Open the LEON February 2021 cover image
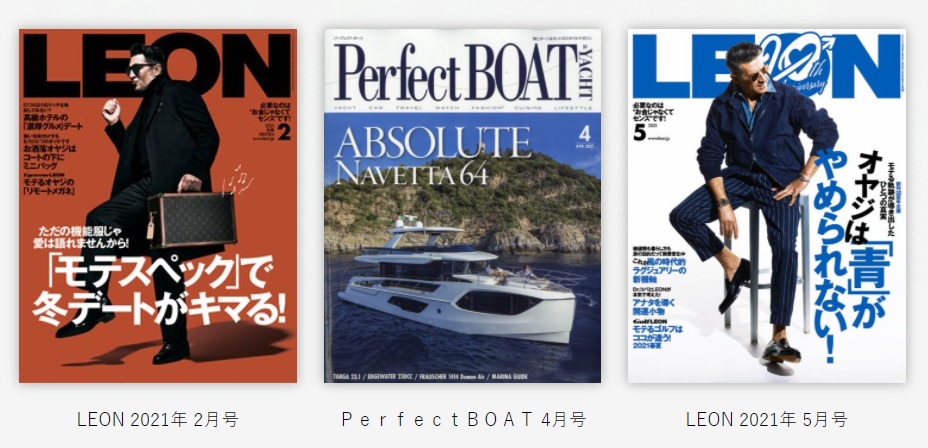Viewport: 928px width, 448px height. point(158,205)
